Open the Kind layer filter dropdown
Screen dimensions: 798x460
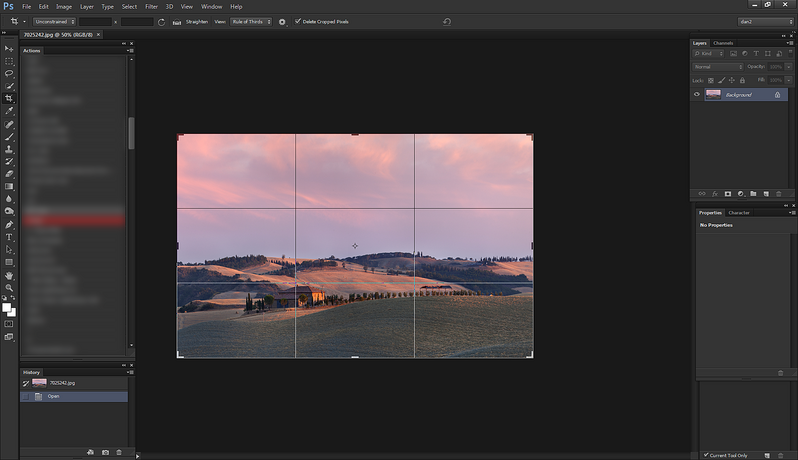coord(708,53)
